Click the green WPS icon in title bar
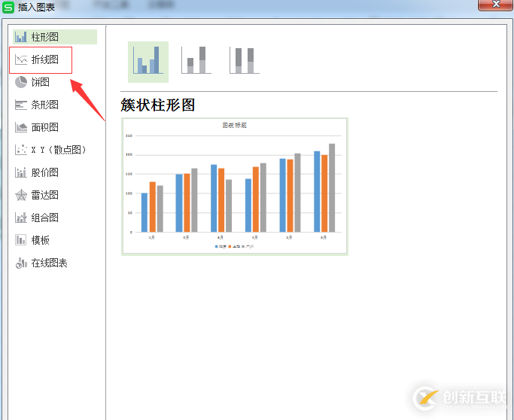514x420 pixels. pyautogui.click(x=8, y=7)
